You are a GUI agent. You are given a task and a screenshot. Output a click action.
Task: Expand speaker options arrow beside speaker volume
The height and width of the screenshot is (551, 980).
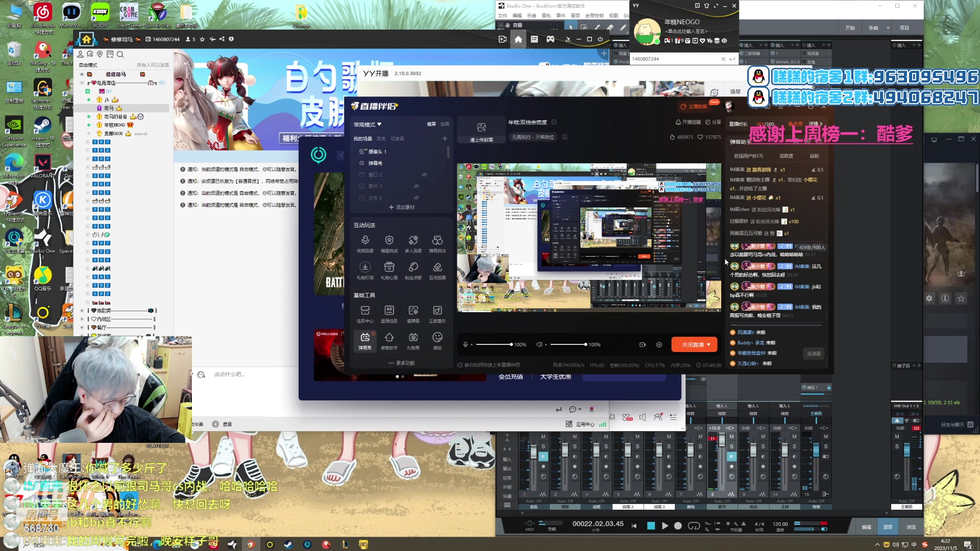(546, 345)
